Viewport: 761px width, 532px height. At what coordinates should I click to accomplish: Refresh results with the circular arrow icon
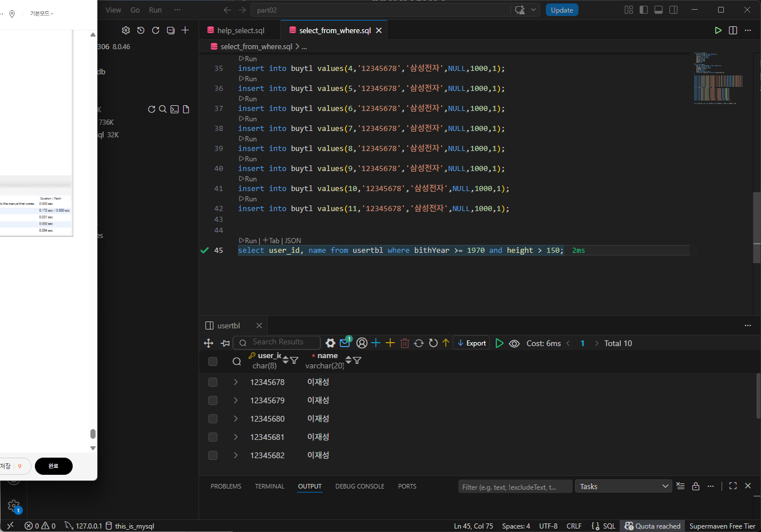tap(433, 343)
